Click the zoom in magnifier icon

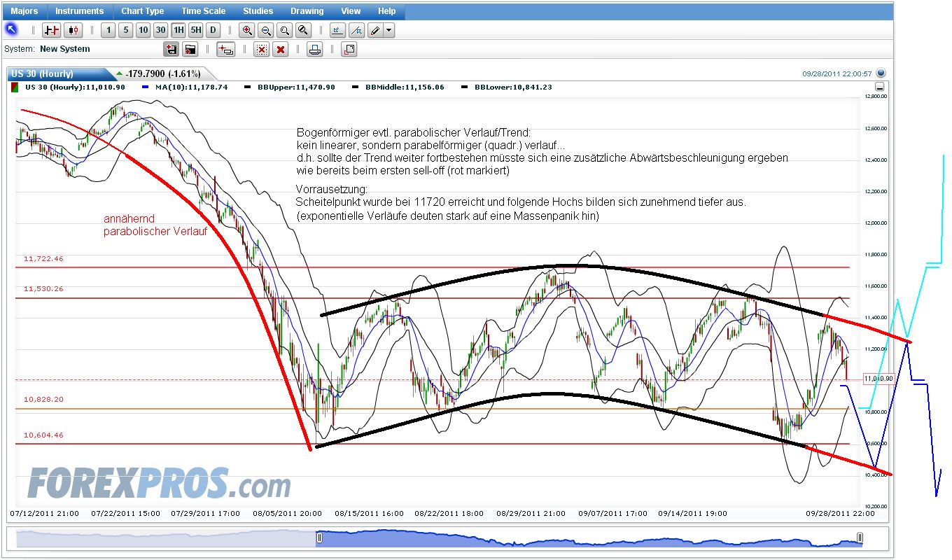tap(246, 30)
